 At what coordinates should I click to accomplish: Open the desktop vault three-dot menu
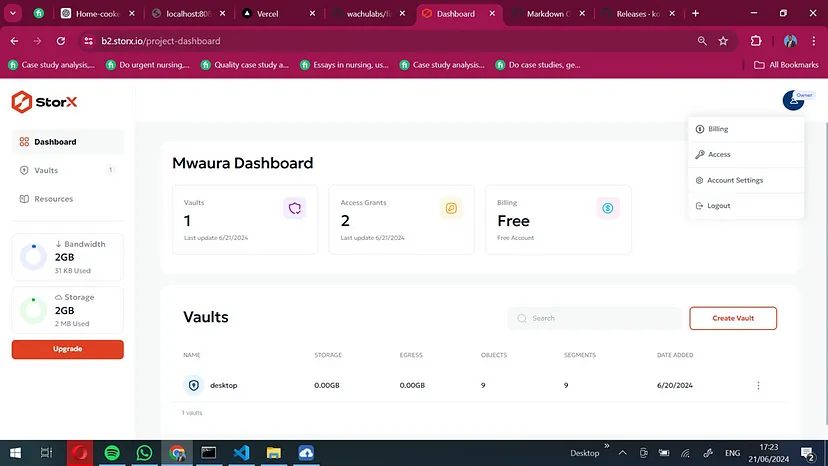pos(758,386)
